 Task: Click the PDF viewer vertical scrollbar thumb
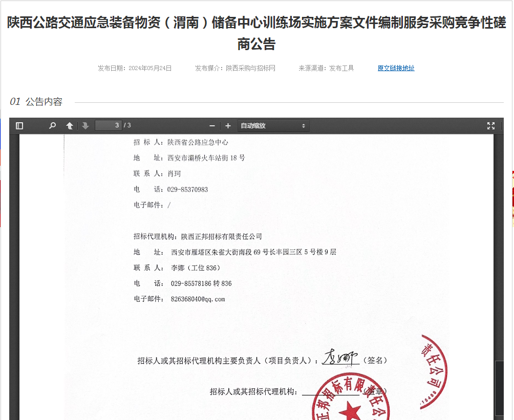click(499, 388)
